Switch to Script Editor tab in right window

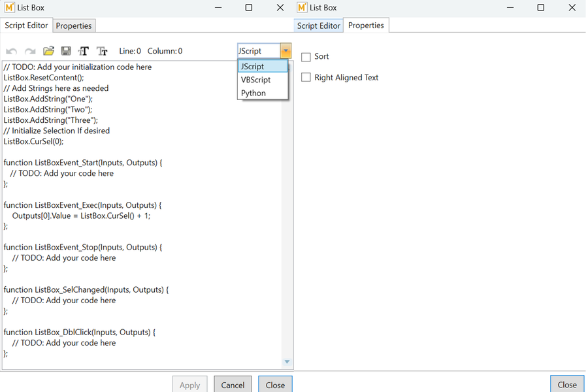(318, 25)
